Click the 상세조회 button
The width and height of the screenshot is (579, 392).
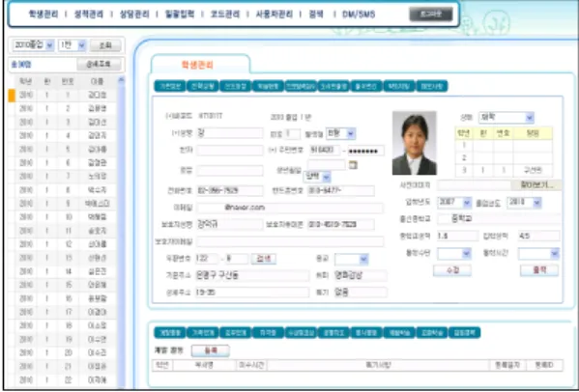pos(99,64)
